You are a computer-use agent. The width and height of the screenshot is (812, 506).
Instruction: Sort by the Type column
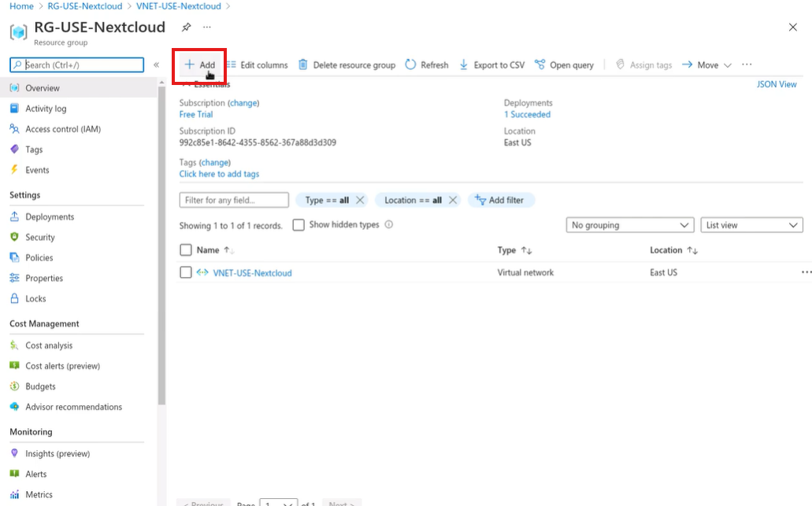(514, 250)
